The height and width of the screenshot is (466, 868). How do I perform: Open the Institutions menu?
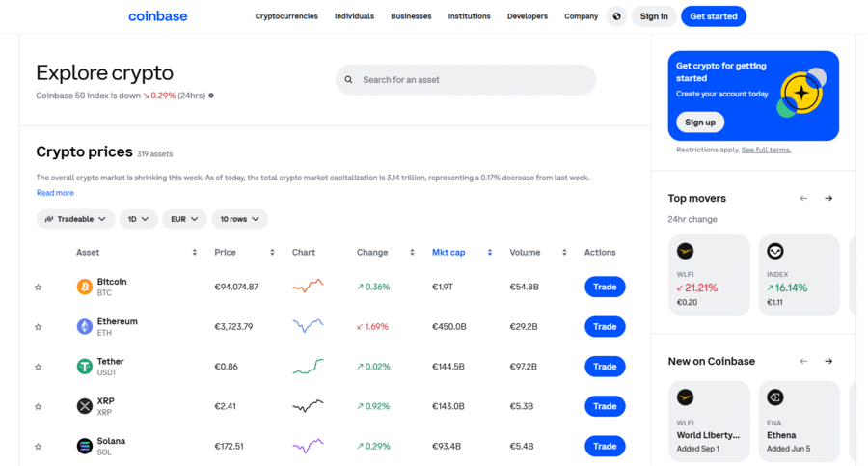pyautogui.click(x=469, y=16)
